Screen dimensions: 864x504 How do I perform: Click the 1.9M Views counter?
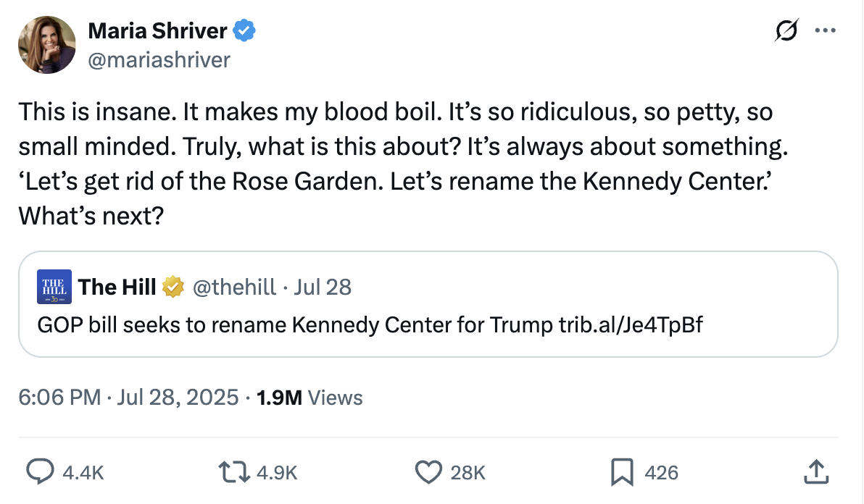(310, 397)
